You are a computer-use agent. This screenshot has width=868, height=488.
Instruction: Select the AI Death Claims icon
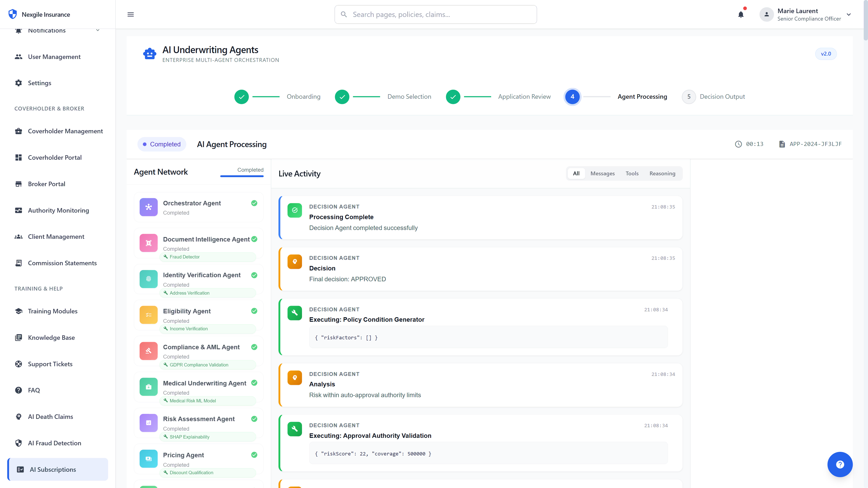(x=19, y=416)
